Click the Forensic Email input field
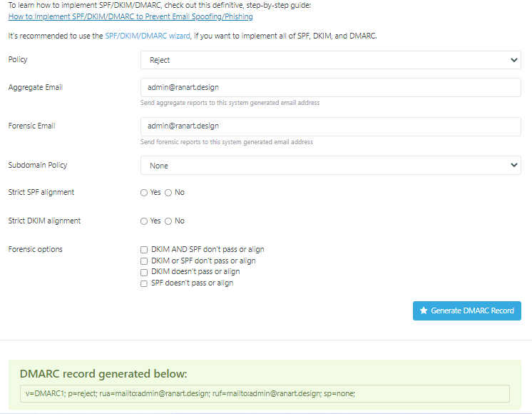This screenshot has height=414, width=532. click(331, 126)
